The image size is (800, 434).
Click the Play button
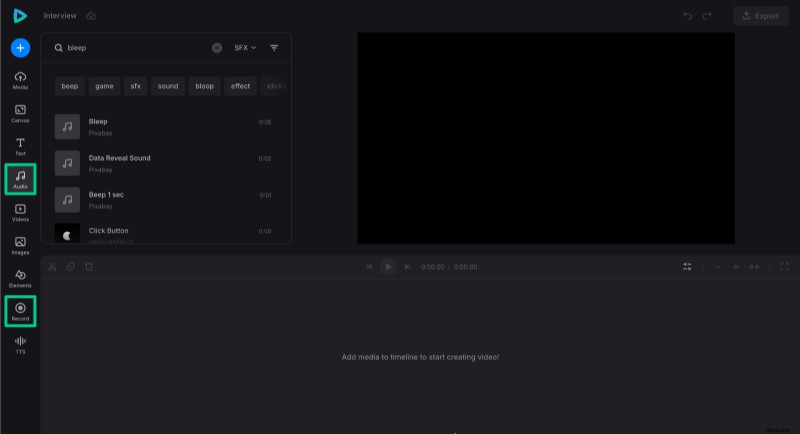click(388, 267)
